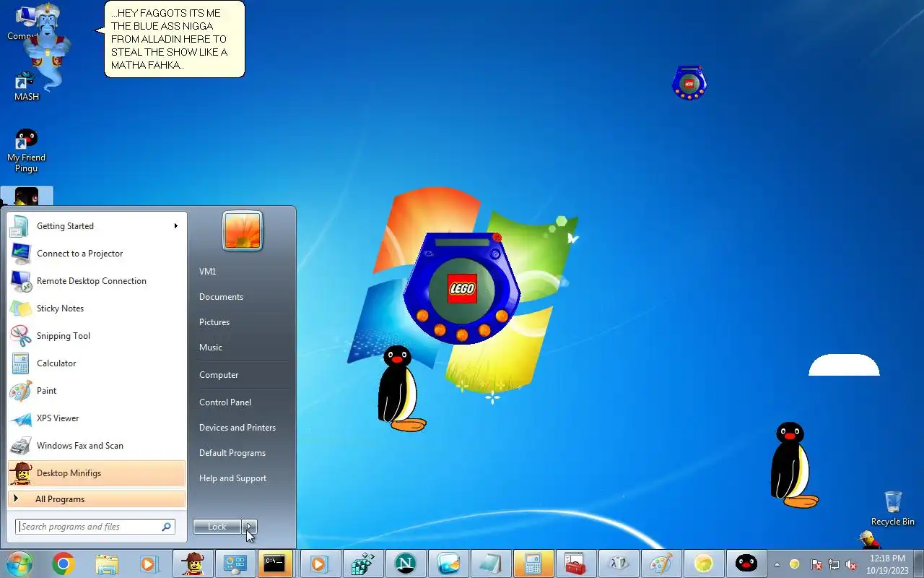924x578 pixels.
Task: Open XPS Viewer
Action: (97, 418)
